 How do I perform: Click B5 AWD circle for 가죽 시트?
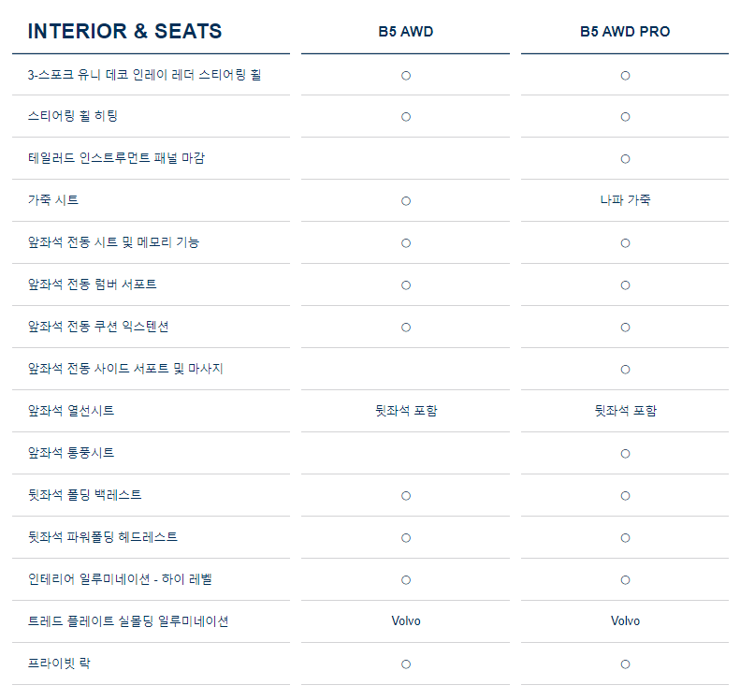[x=406, y=201]
